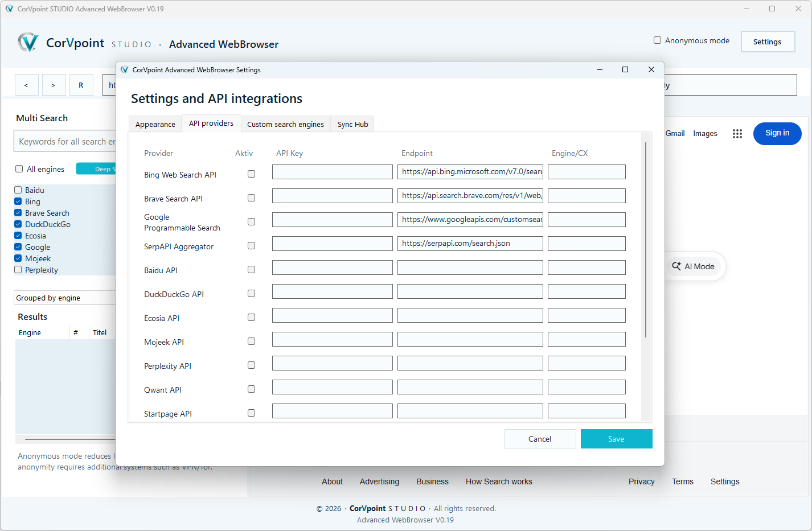
Task: Check Baidu in Multi Search list
Action: 18,190
